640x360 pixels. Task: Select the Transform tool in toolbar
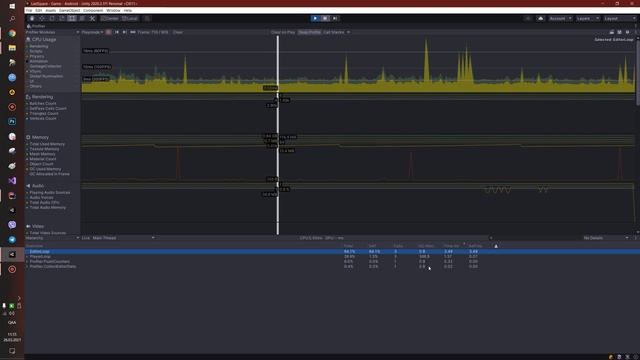(82, 18)
